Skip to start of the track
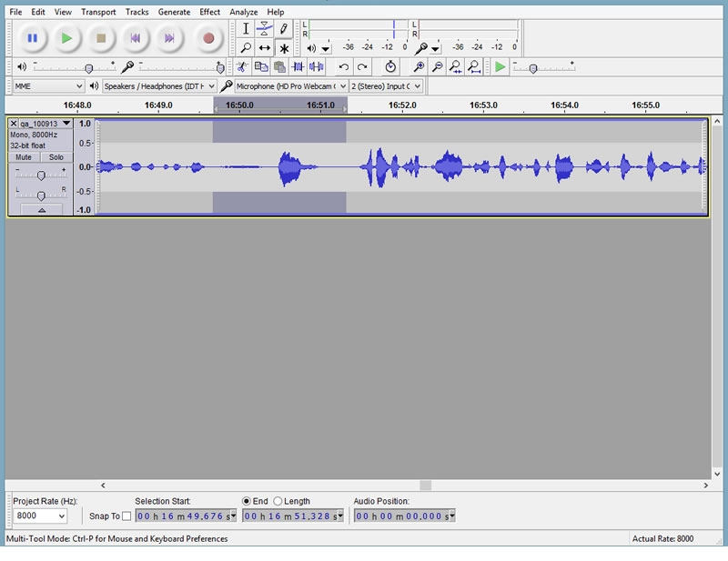This screenshot has height=561, width=728. coord(135,38)
